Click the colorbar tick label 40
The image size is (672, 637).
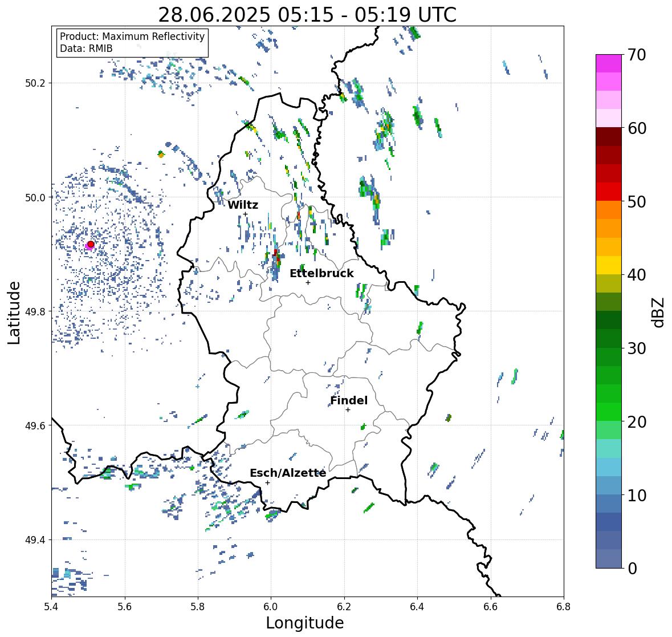click(637, 275)
